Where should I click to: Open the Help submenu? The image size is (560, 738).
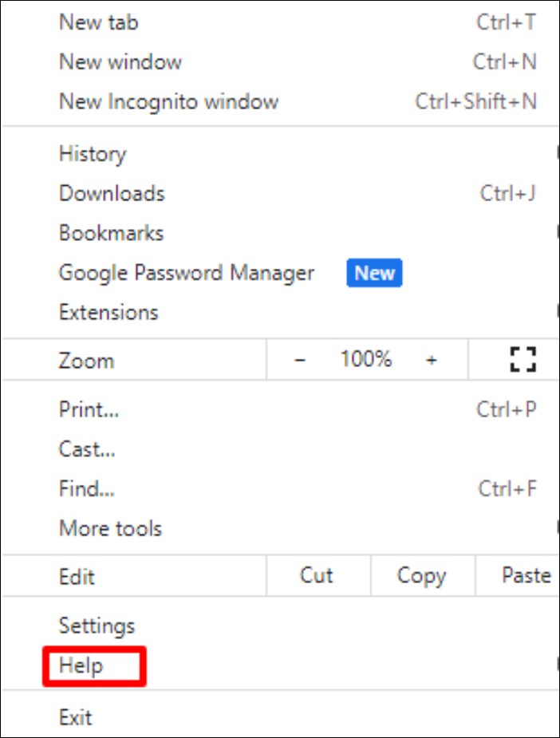click(81, 665)
